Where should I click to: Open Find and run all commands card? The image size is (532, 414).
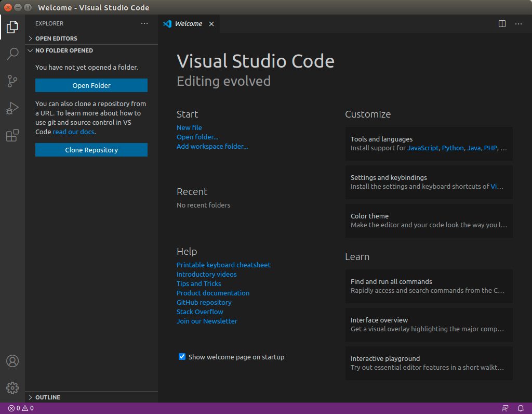[x=429, y=286]
